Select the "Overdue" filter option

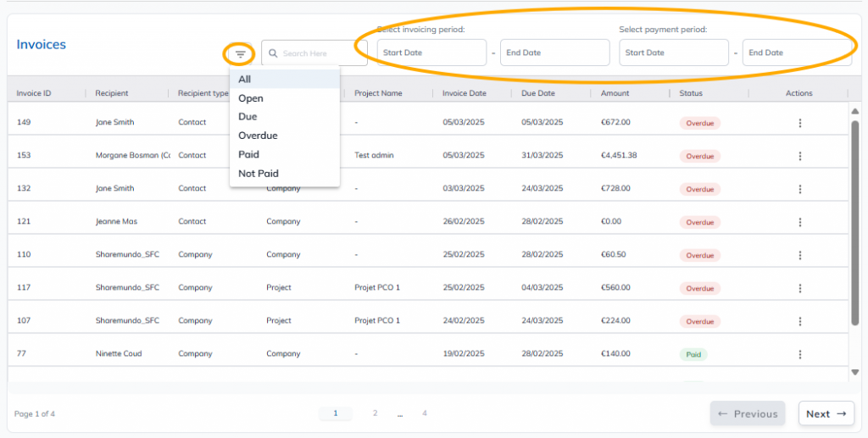coord(258,136)
